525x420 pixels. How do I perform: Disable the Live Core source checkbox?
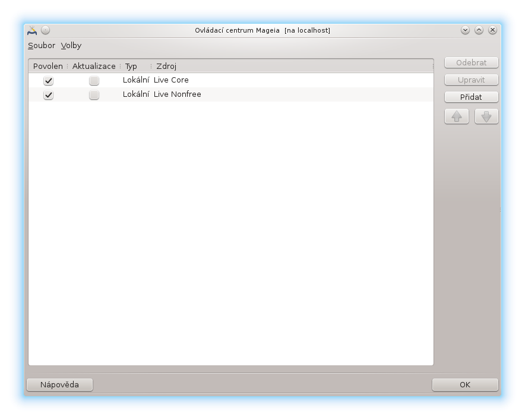point(48,80)
